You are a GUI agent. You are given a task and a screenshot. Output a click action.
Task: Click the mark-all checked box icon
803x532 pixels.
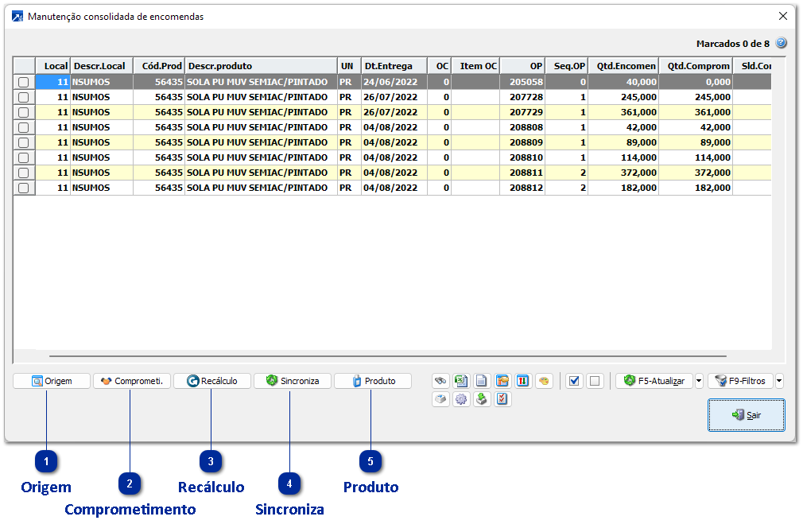[574, 381]
